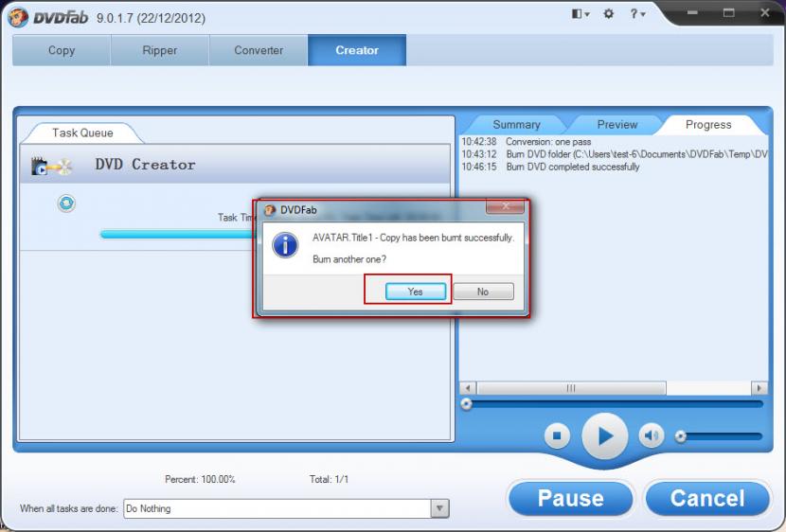Click the log scrollbar left arrow
This screenshot has width=786, height=532.
tap(468, 388)
